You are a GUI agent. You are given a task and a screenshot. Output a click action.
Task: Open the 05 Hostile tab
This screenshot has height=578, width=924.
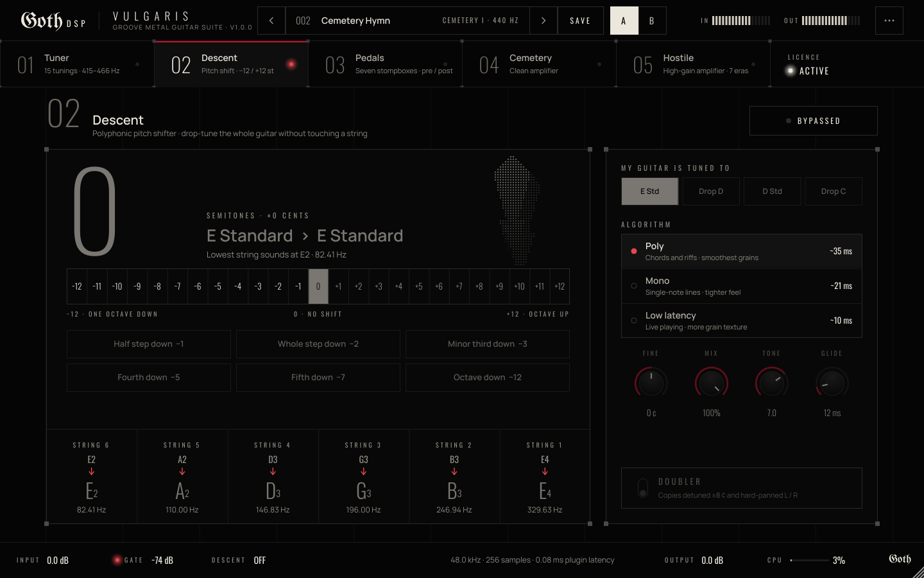pos(693,64)
